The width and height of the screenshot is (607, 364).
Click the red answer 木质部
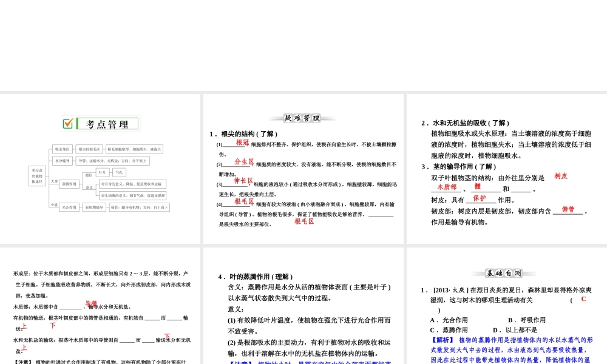447,187
